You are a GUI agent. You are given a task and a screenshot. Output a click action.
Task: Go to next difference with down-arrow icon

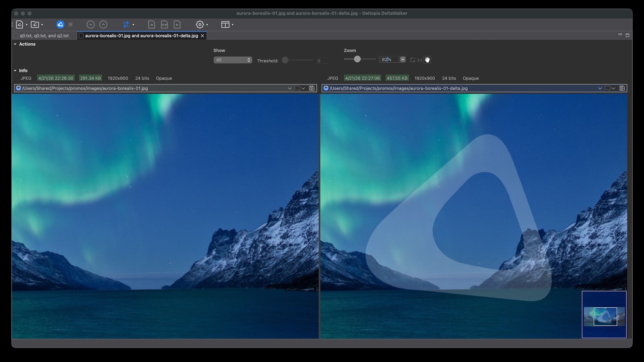pos(91,25)
